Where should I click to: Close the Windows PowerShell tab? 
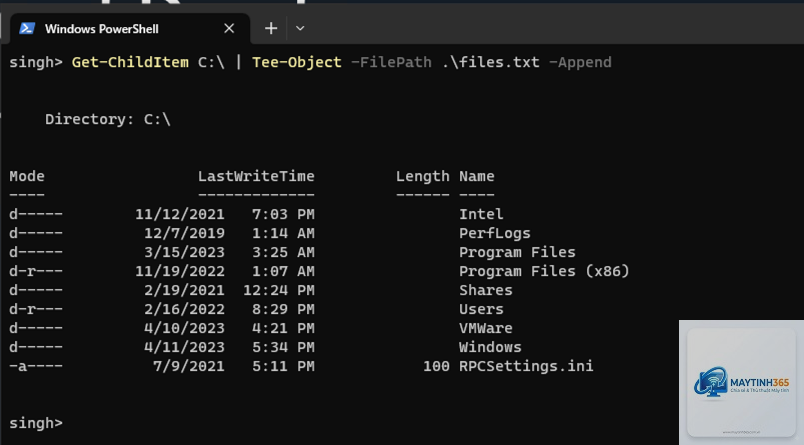click(x=229, y=29)
